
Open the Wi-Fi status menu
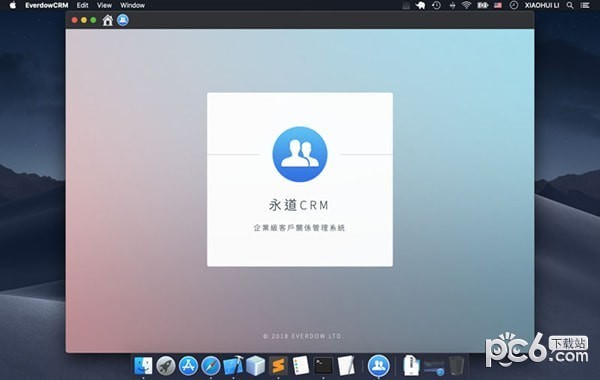pyautogui.click(x=466, y=5)
